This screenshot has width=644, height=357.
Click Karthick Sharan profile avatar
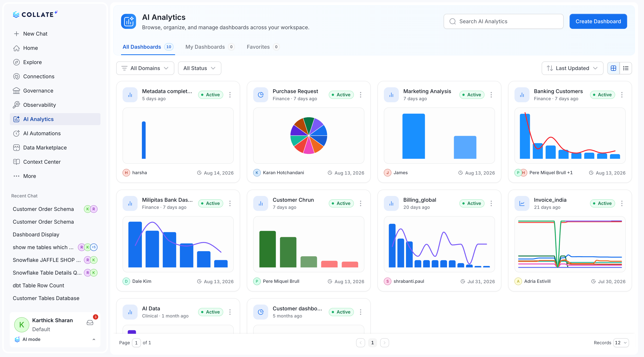tap(22, 325)
